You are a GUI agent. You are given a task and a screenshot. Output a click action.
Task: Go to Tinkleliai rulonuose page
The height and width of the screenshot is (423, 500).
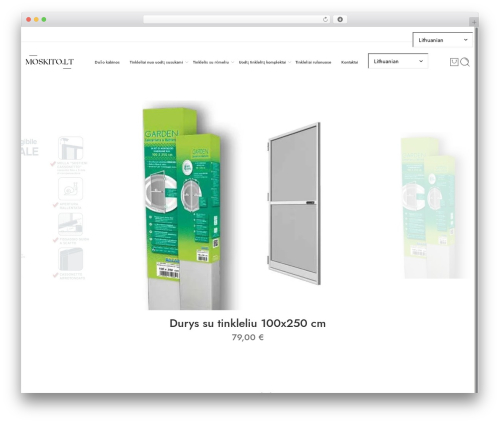point(313,62)
